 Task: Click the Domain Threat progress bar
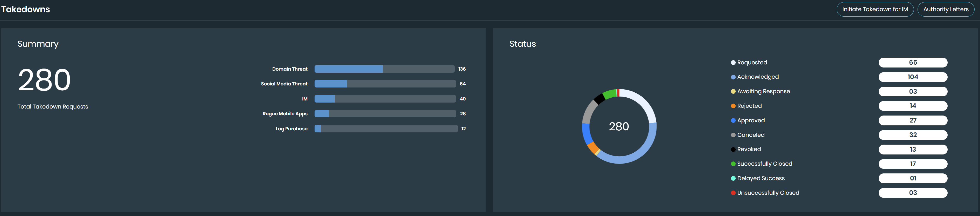[384, 69]
